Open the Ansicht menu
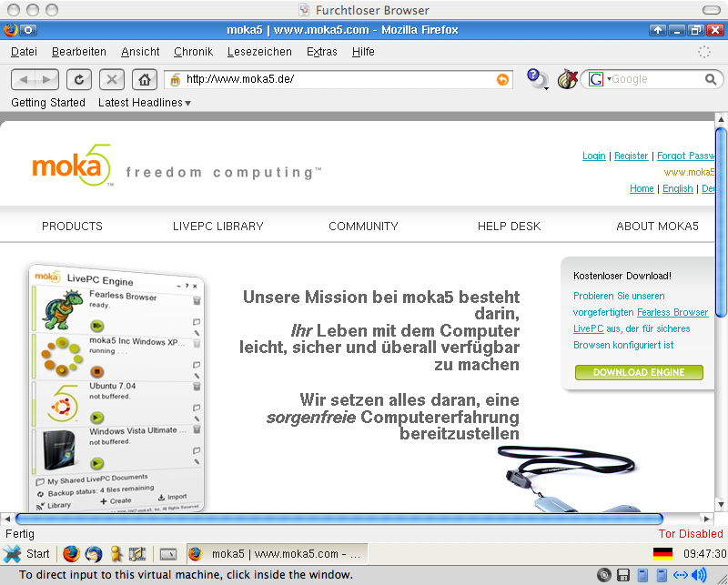Image resolution: width=728 pixels, height=585 pixels. click(140, 52)
